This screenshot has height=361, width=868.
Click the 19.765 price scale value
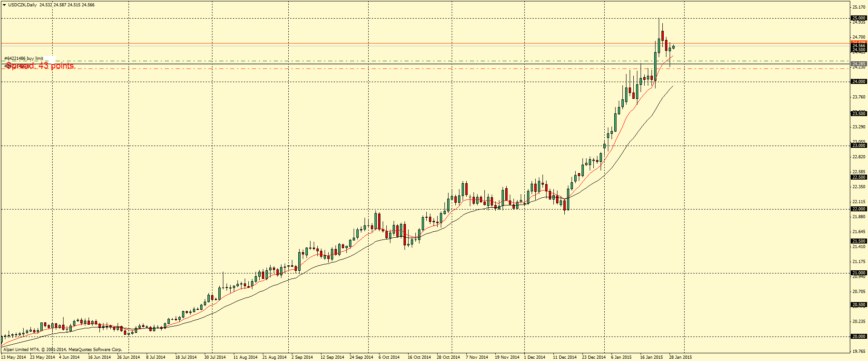[x=858, y=351]
